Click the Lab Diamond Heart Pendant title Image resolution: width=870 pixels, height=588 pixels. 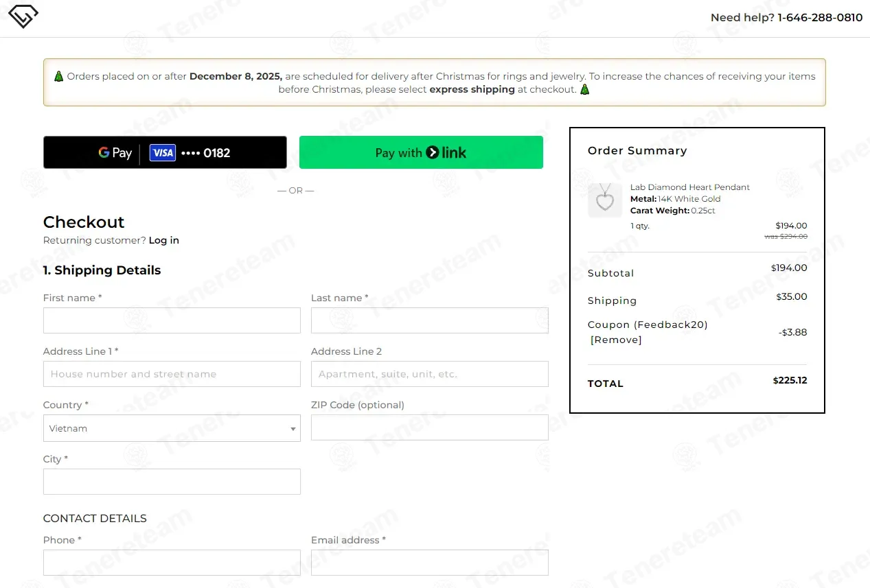click(x=690, y=187)
